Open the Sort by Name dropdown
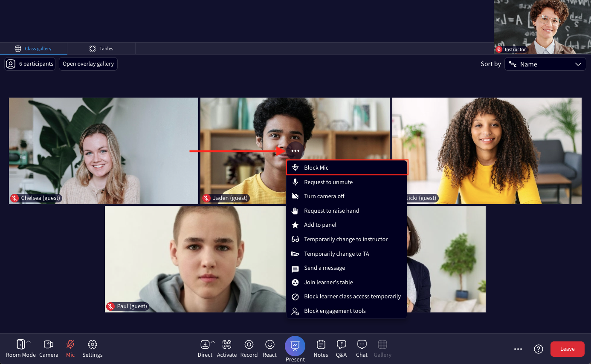Screen dimensions: 591x364 pos(545,64)
